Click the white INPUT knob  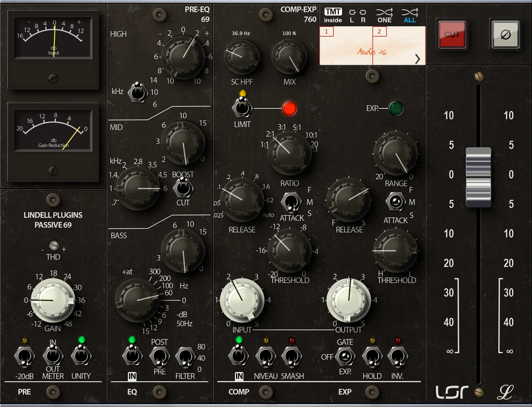click(242, 300)
